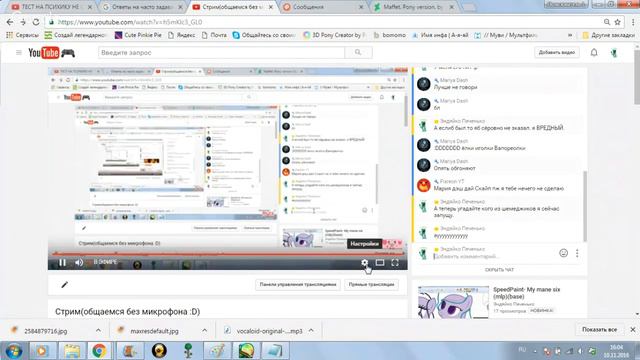Open a new browser tab
Screen dimensions: 640x360
click(x=469, y=7)
